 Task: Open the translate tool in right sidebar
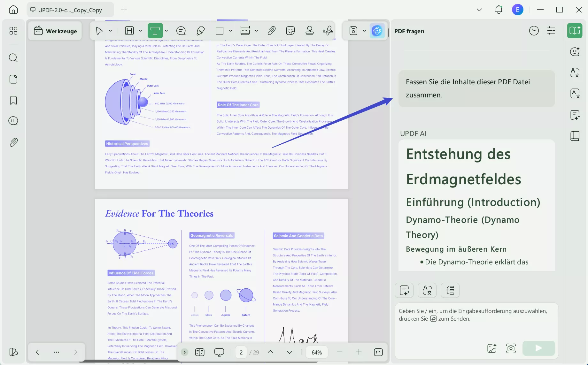pos(575,73)
